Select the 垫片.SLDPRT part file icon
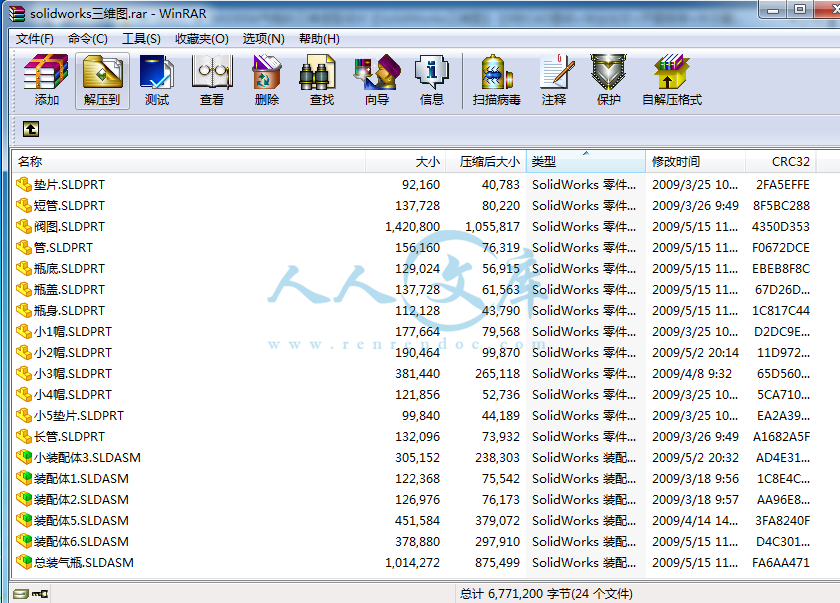840x603 pixels. [24, 185]
